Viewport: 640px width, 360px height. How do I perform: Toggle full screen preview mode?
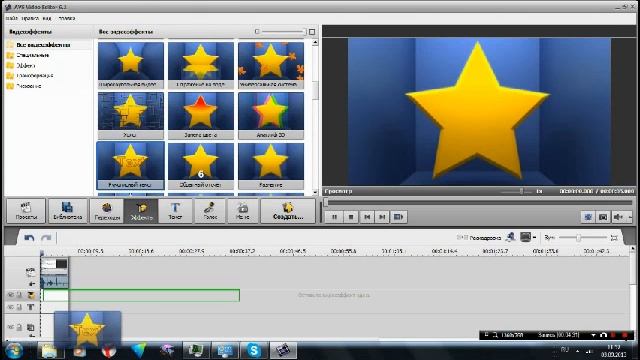(588, 217)
